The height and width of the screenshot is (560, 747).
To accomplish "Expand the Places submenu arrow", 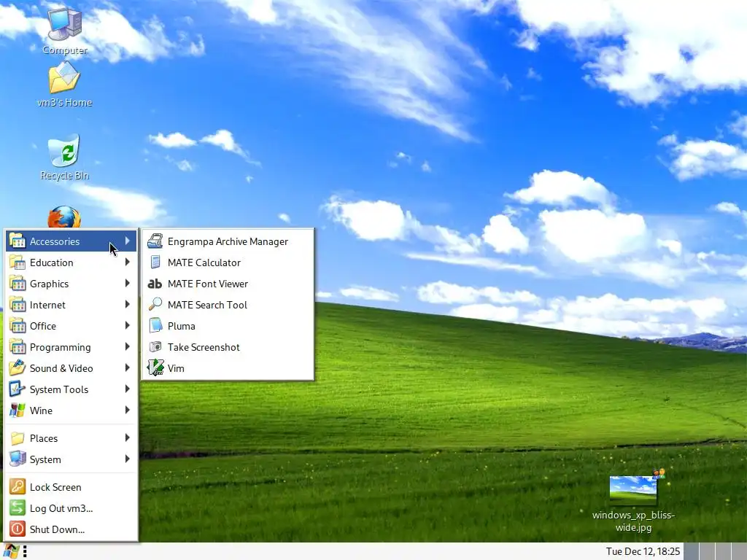I will 127,437.
